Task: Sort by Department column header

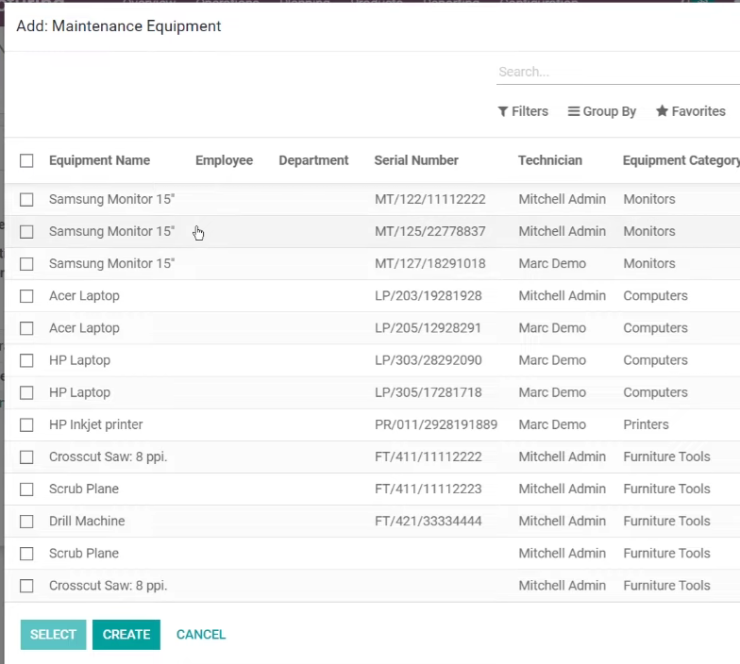Action: pos(314,160)
